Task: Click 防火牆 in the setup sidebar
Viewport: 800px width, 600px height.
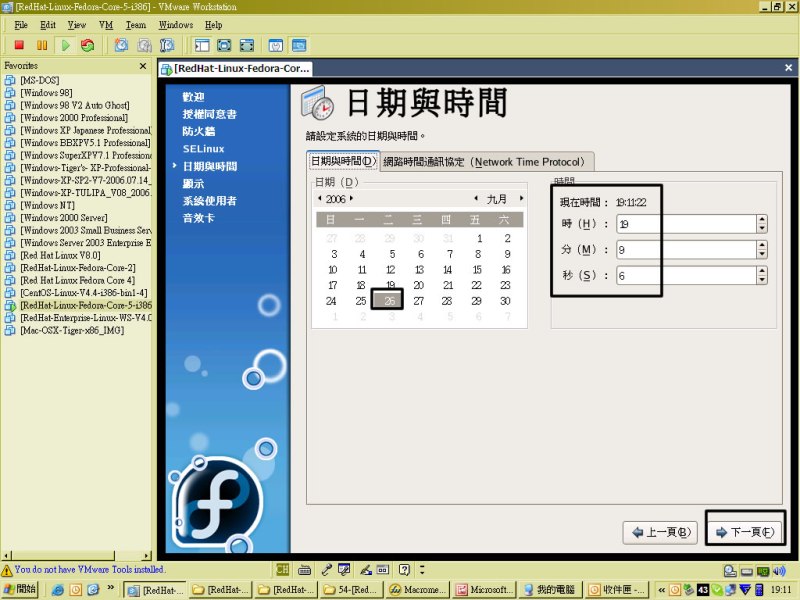Action: pos(199,131)
